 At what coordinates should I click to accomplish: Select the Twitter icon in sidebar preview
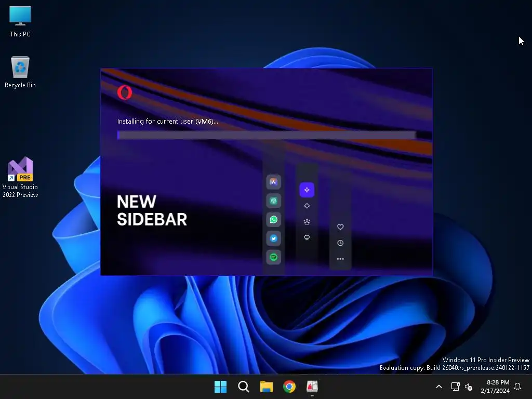[273, 238]
